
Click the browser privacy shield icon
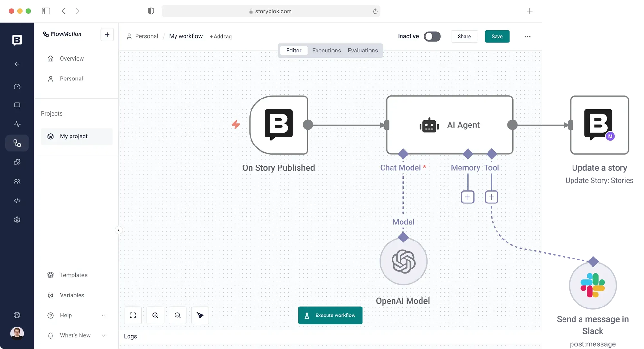pyautogui.click(x=151, y=11)
